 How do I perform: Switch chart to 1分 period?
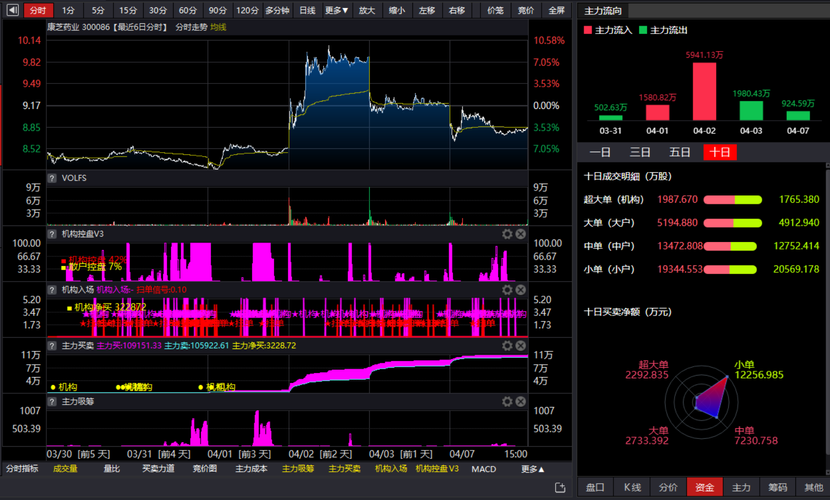(68, 10)
